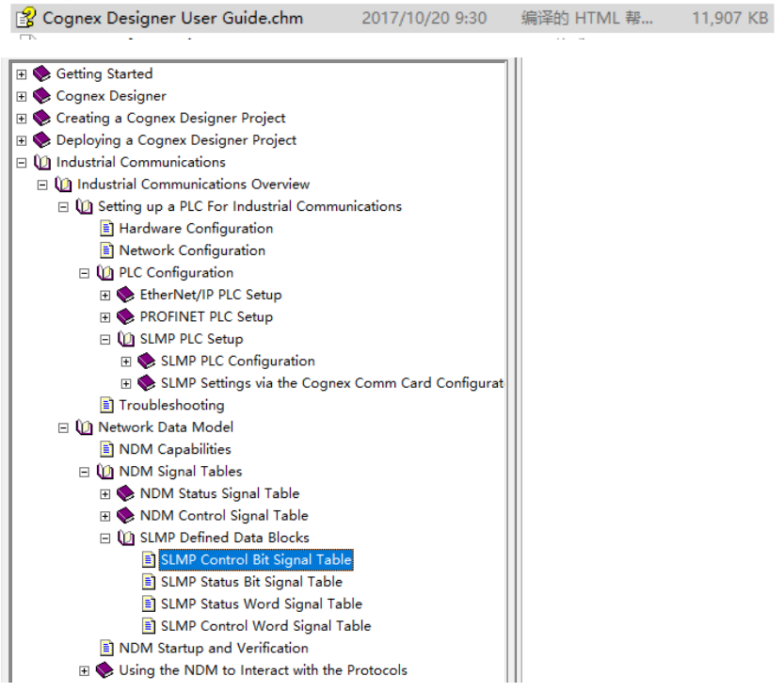Image resolution: width=784 pixels, height=692 pixels.
Task: Click the NDM Capabilities page icon
Action: 107,450
